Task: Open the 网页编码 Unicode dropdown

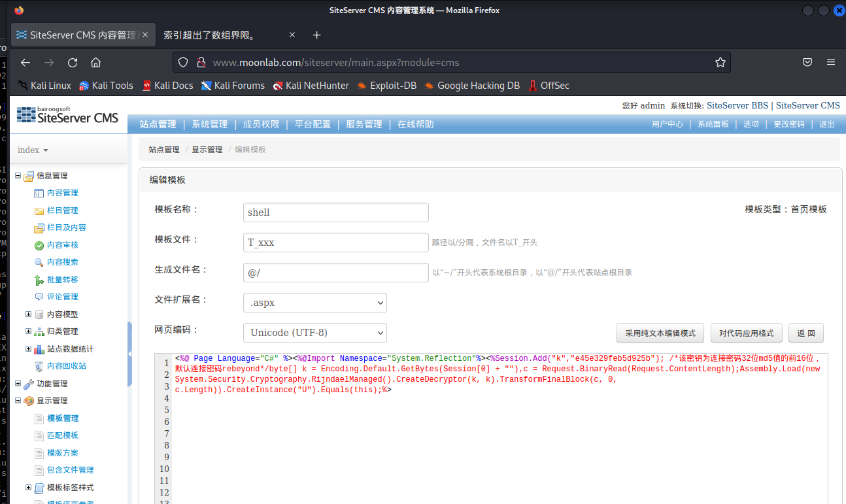Action: point(315,333)
